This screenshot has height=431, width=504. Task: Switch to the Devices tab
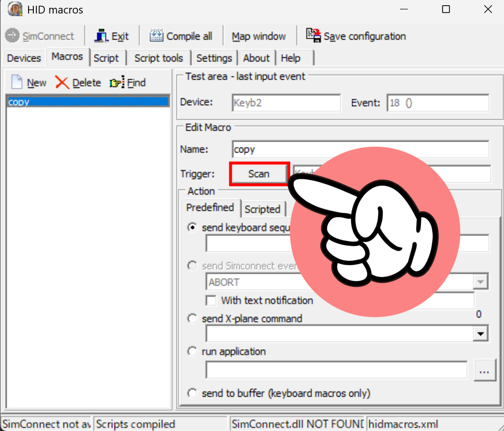(24, 58)
